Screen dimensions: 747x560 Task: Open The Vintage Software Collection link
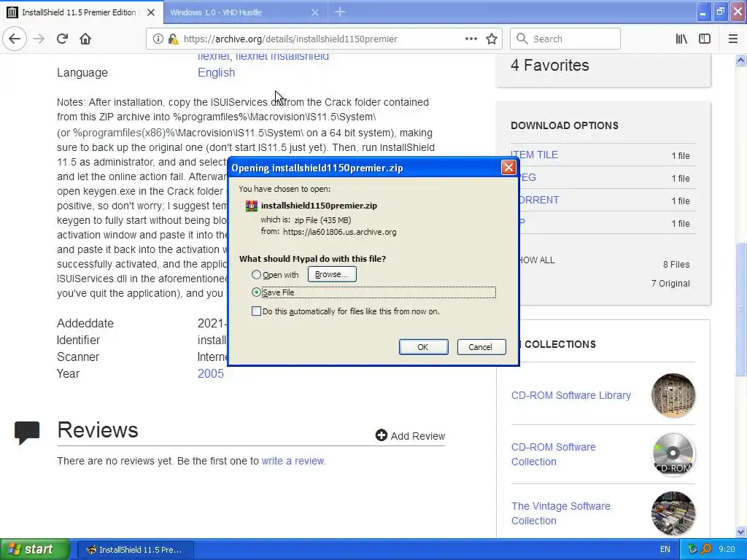tap(561, 513)
